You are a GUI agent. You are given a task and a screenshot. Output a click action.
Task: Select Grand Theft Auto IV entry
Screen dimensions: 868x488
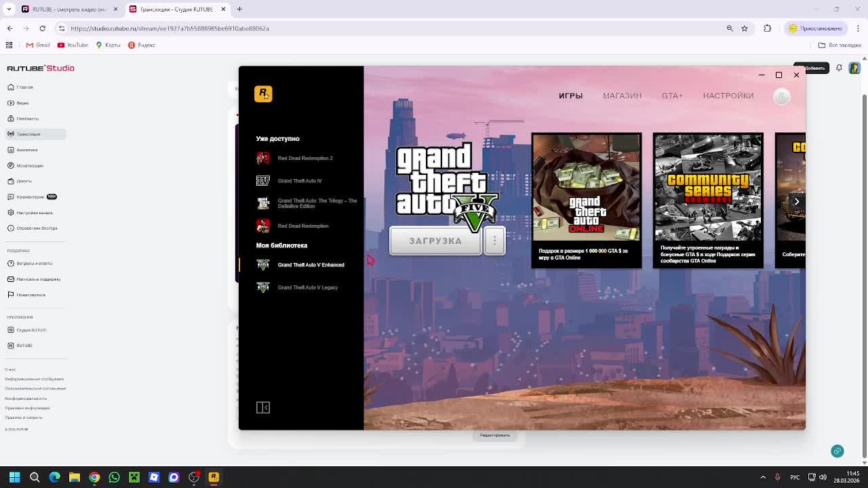300,181
